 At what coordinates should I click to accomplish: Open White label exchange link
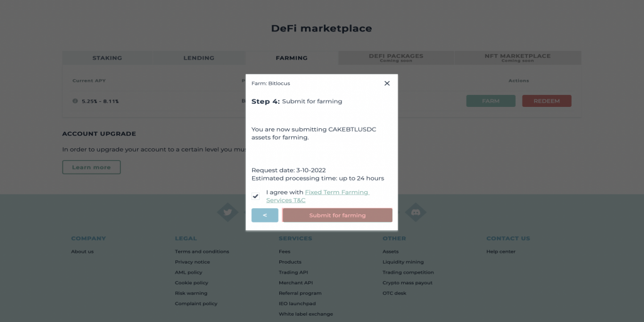[x=306, y=314]
